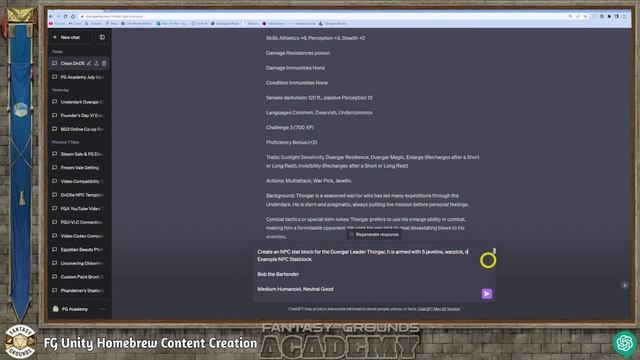Click the browser home button

[x=73, y=16]
